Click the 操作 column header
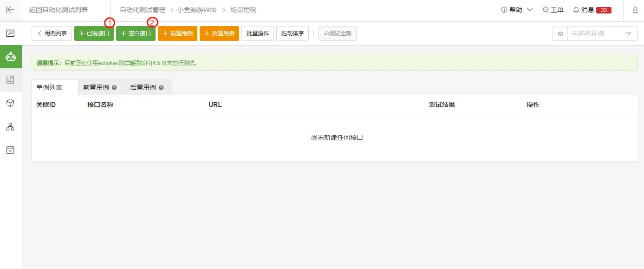The height and width of the screenshot is (269, 644). tap(533, 105)
